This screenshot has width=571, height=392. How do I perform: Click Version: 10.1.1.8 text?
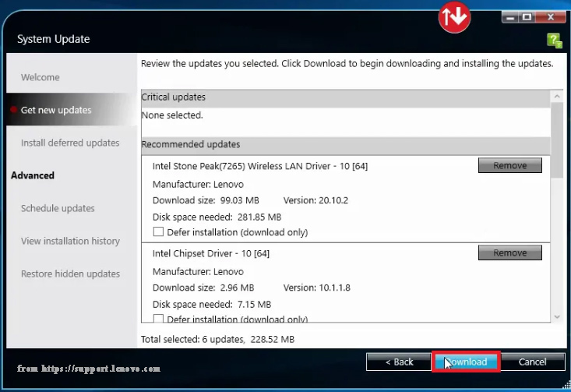(x=317, y=288)
